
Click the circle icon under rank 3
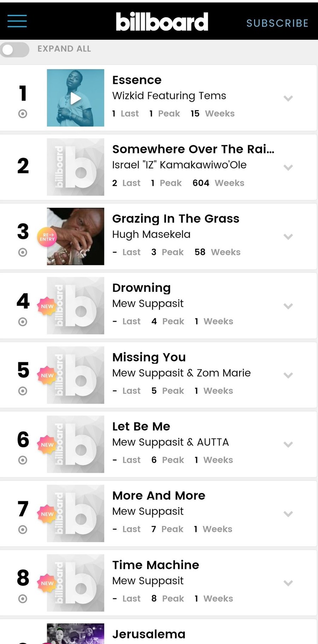click(x=23, y=252)
